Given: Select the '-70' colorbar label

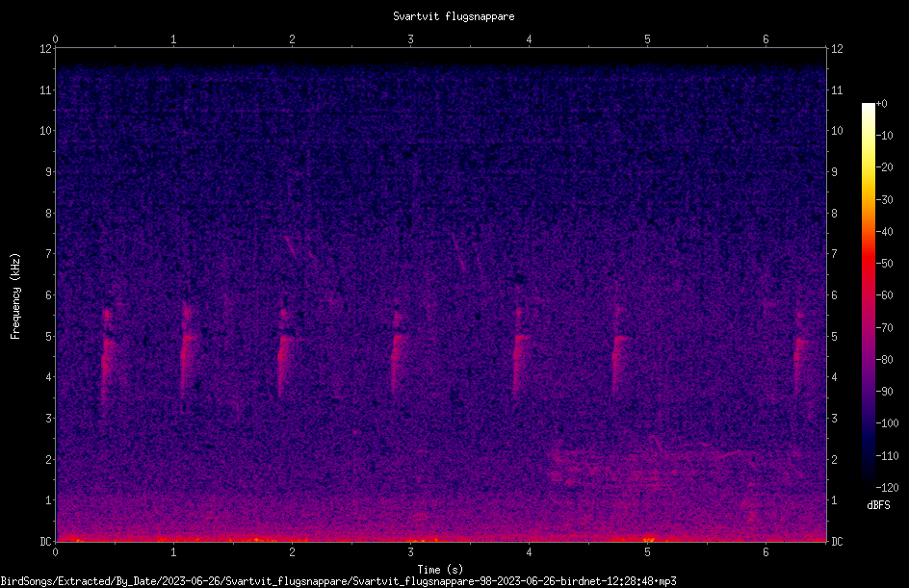Looking at the screenshot, I should pyautogui.click(x=884, y=328).
